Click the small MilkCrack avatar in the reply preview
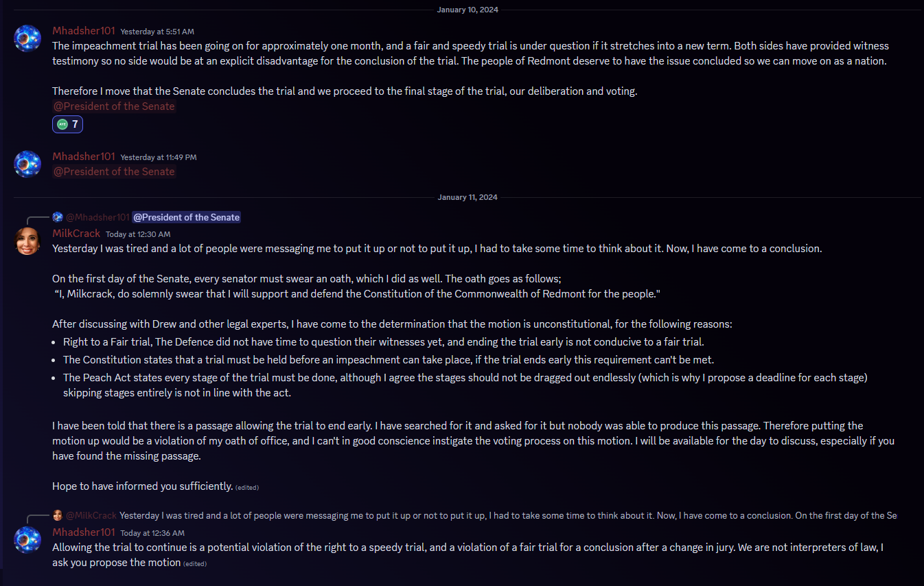Screen dimensions: 924x586 (58, 515)
